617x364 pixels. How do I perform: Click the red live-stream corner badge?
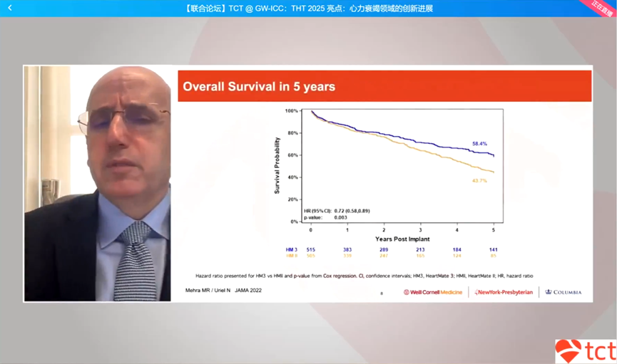click(x=604, y=6)
